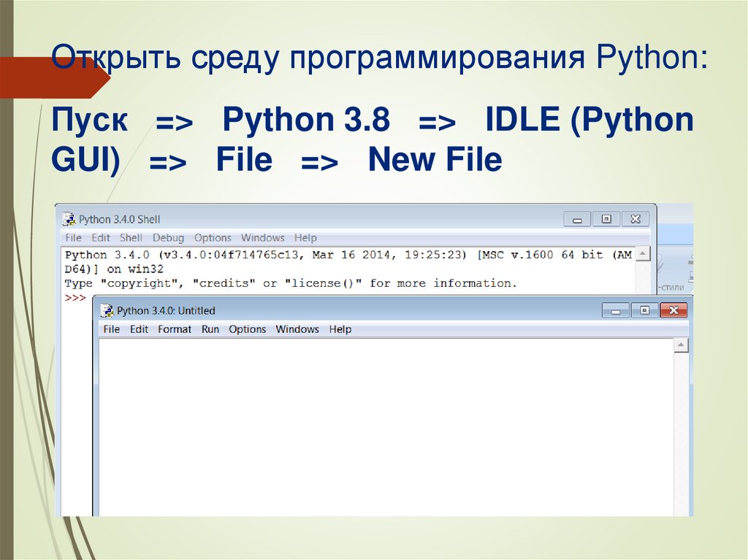Open Shell menu in Python Shell window
748x560 pixels.
(x=131, y=237)
